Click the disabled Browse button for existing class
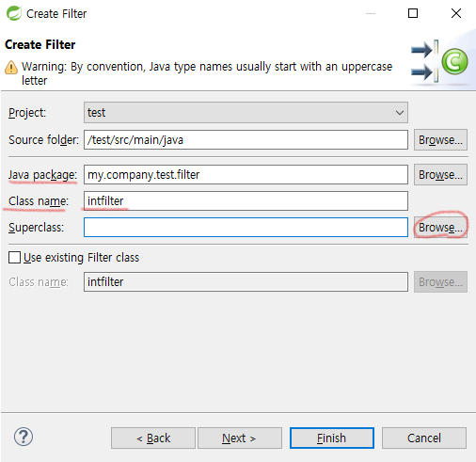Screen dimensions: 476x462 tap(440, 282)
